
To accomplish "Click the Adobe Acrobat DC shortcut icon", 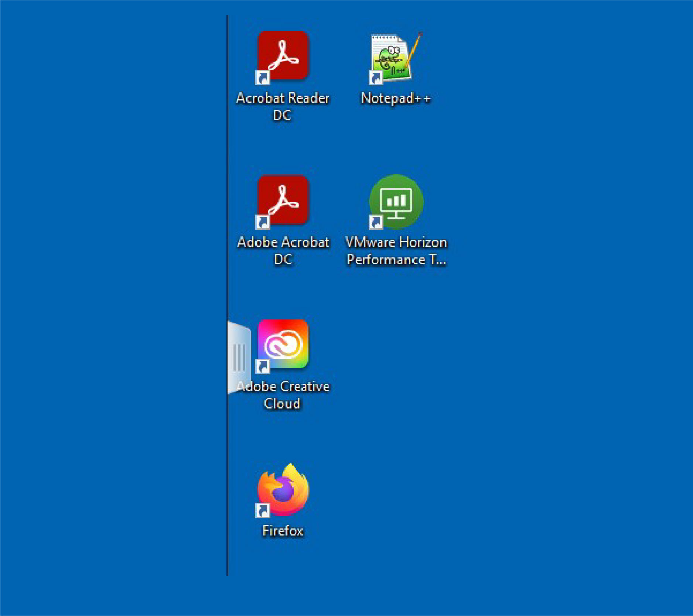I will 283,200.
